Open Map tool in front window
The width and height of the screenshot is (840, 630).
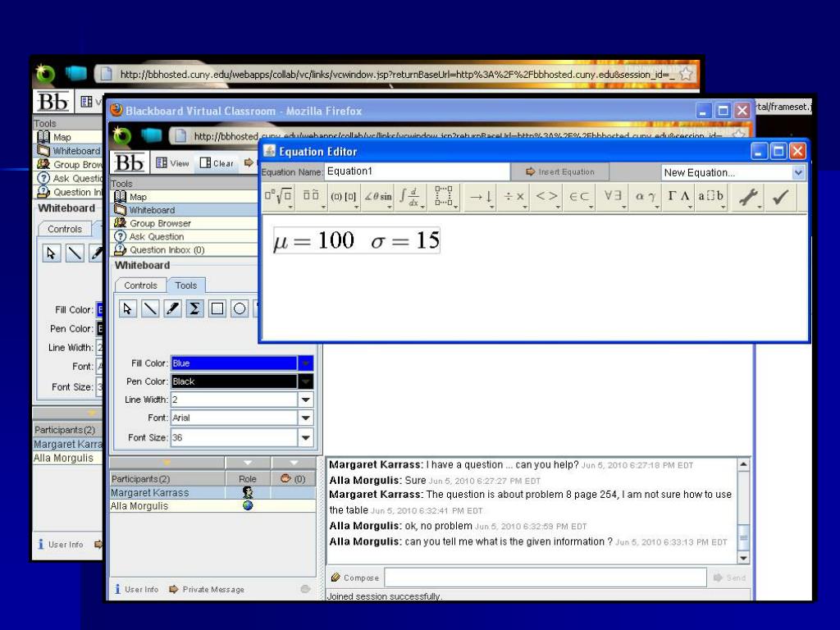tap(138, 197)
